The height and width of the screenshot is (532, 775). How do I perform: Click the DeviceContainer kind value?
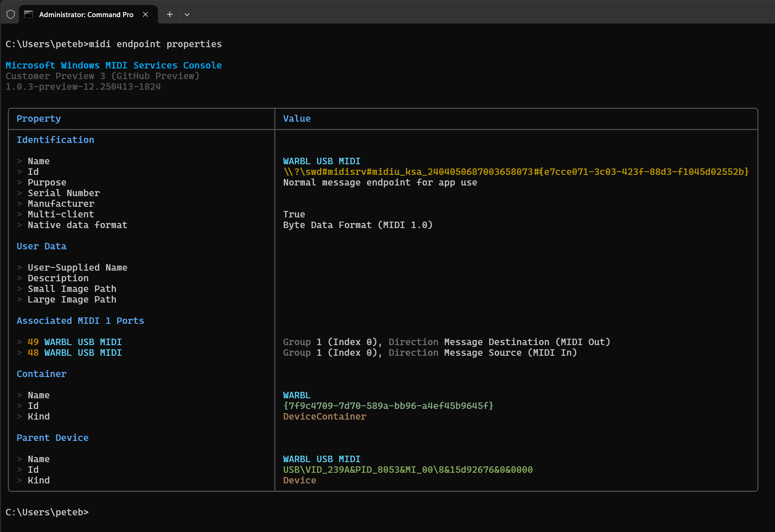tap(324, 416)
